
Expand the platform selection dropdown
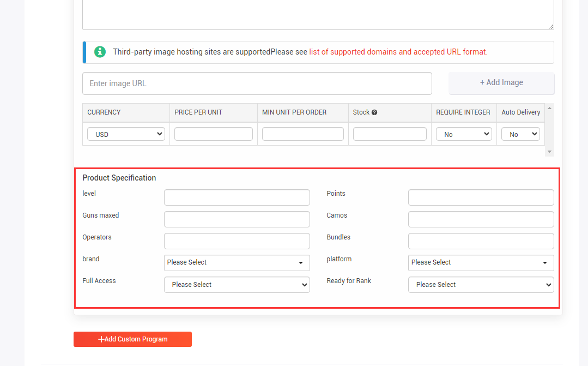coord(481,262)
